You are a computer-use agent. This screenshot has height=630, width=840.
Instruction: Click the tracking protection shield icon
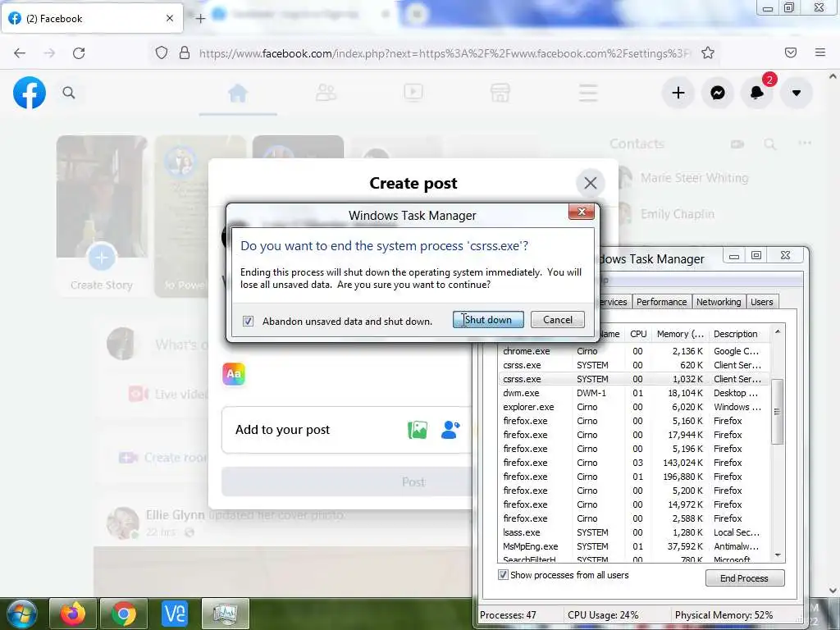click(162, 52)
